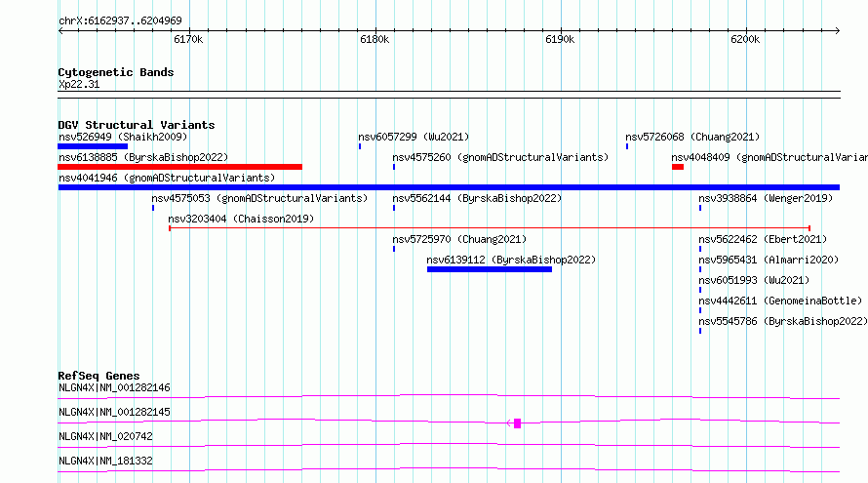Click the nsv6057299 (Wu2021) variant marker
The height and width of the screenshot is (483, 868).
(360, 146)
